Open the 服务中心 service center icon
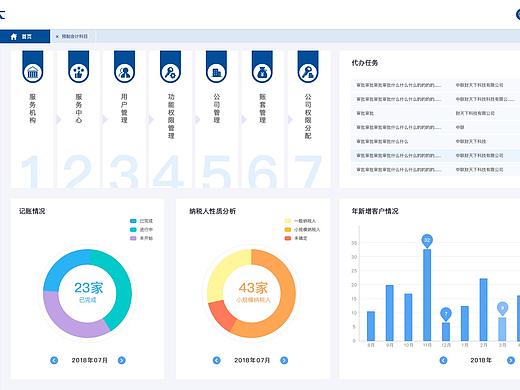The image size is (520, 390). click(x=79, y=72)
